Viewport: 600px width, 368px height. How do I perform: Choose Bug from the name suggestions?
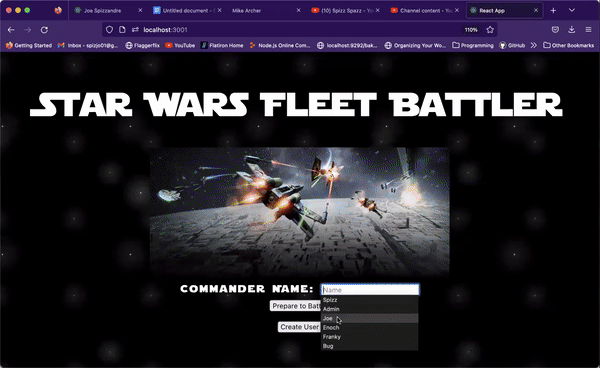coord(369,346)
